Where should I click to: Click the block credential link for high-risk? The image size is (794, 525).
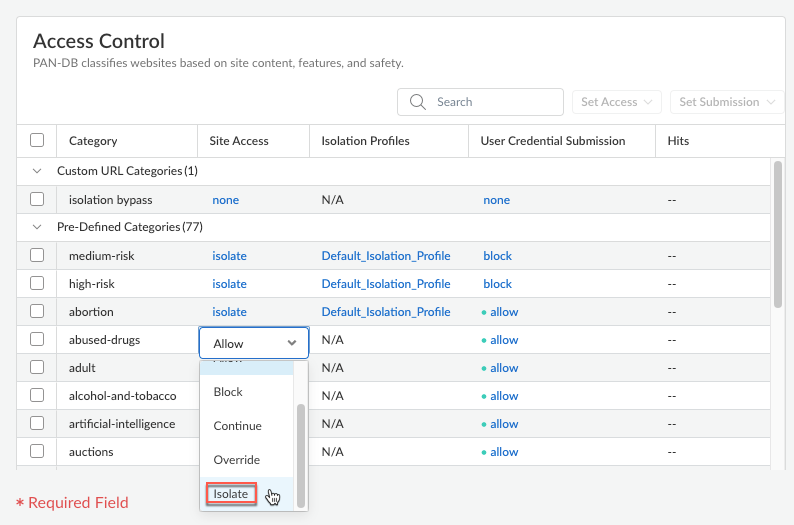[x=497, y=284]
